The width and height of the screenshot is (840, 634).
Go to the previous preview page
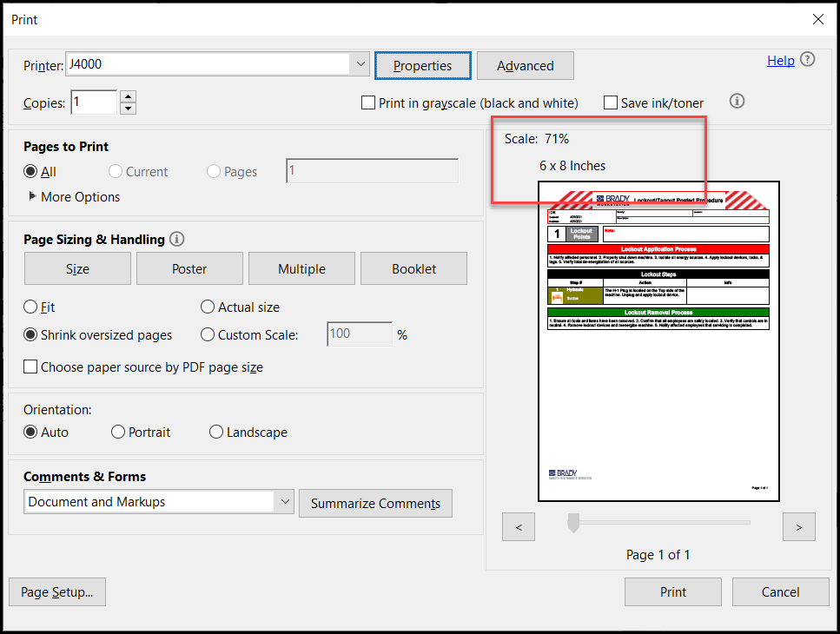point(519,526)
